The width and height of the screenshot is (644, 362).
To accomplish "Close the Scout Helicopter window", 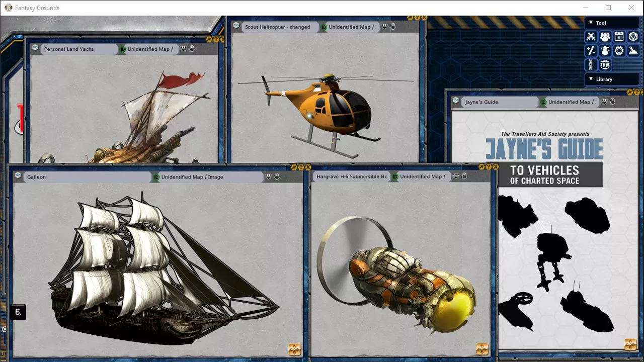I will 424,18.
